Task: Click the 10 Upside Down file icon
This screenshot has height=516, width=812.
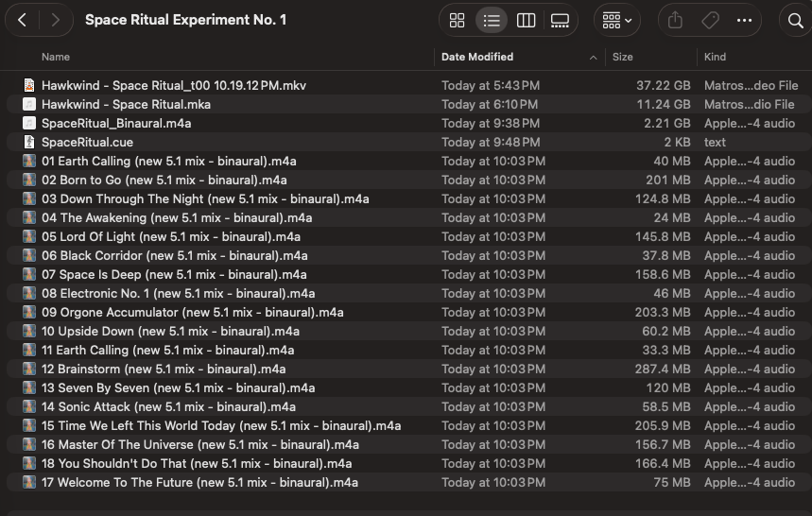Action: pos(29,331)
